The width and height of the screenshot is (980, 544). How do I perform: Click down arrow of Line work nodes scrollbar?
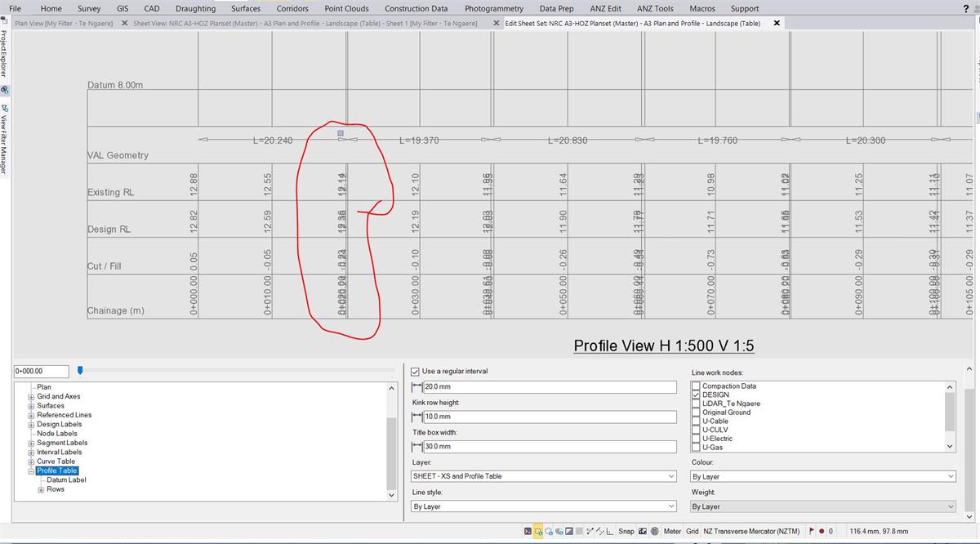[951, 447]
